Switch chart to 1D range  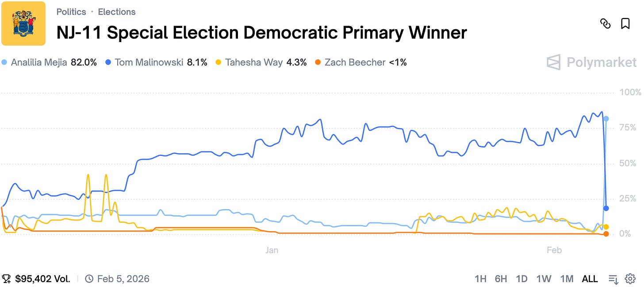(522, 279)
